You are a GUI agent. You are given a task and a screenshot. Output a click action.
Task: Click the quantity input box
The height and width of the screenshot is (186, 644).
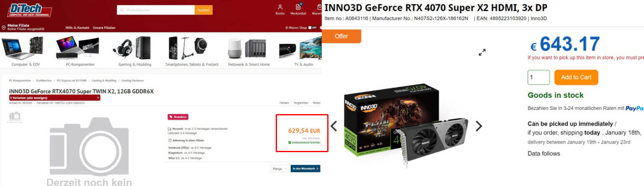tap(538, 77)
